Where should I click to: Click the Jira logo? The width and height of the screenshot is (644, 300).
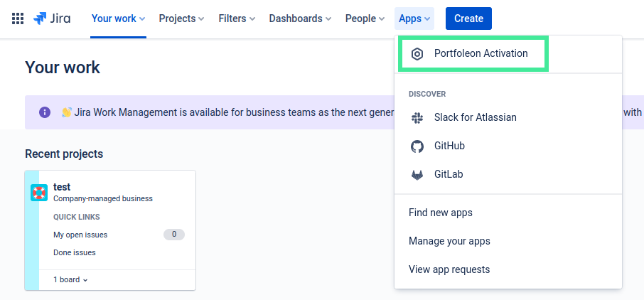(x=52, y=18)
